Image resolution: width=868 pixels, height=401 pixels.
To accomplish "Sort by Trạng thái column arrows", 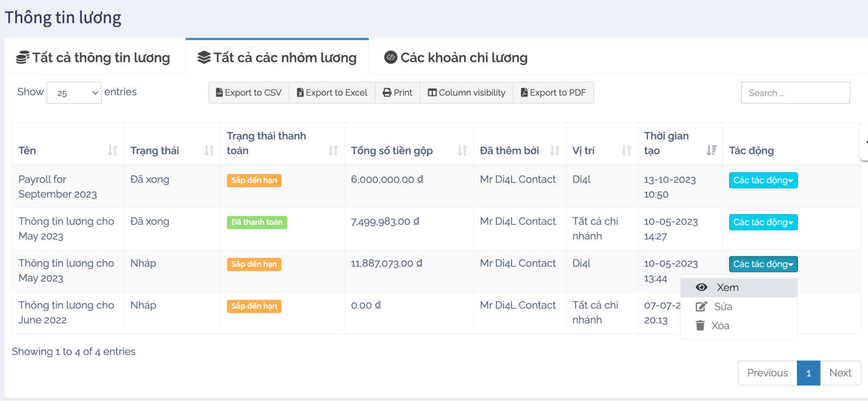I will [209, 151].
